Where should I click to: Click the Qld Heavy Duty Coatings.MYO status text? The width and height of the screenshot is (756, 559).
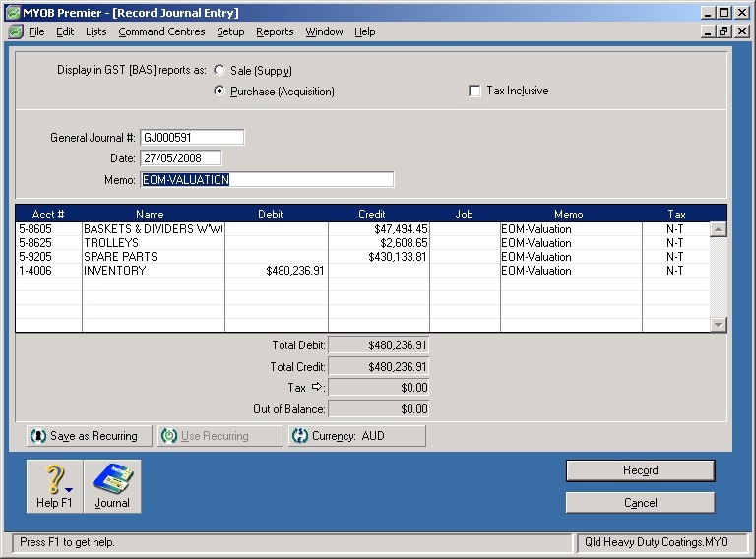click(657, 542)
